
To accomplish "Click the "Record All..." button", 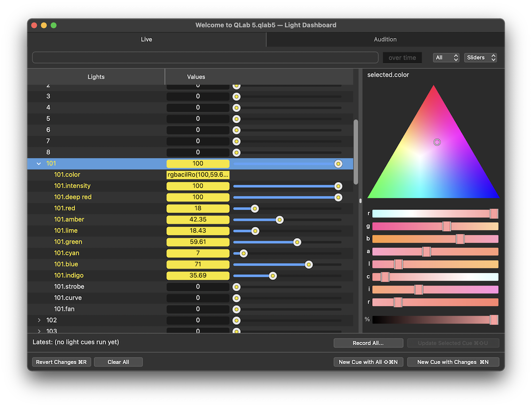I will pyautogui.click(x=368, y=343).
